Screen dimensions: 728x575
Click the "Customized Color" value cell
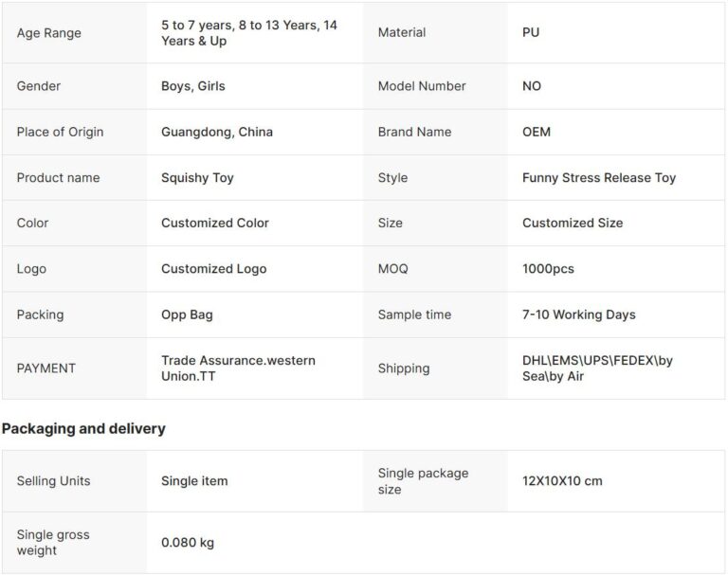coord(215,223)
